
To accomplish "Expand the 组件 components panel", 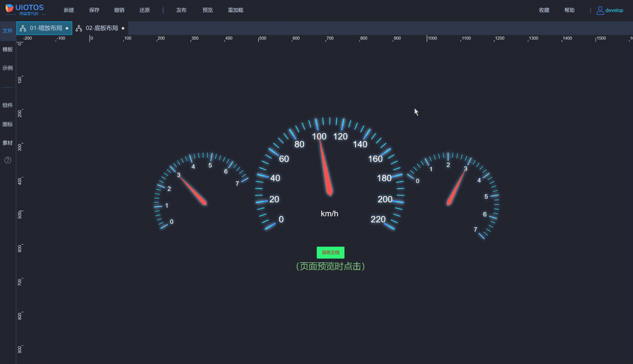I will [x=8, y=105].
